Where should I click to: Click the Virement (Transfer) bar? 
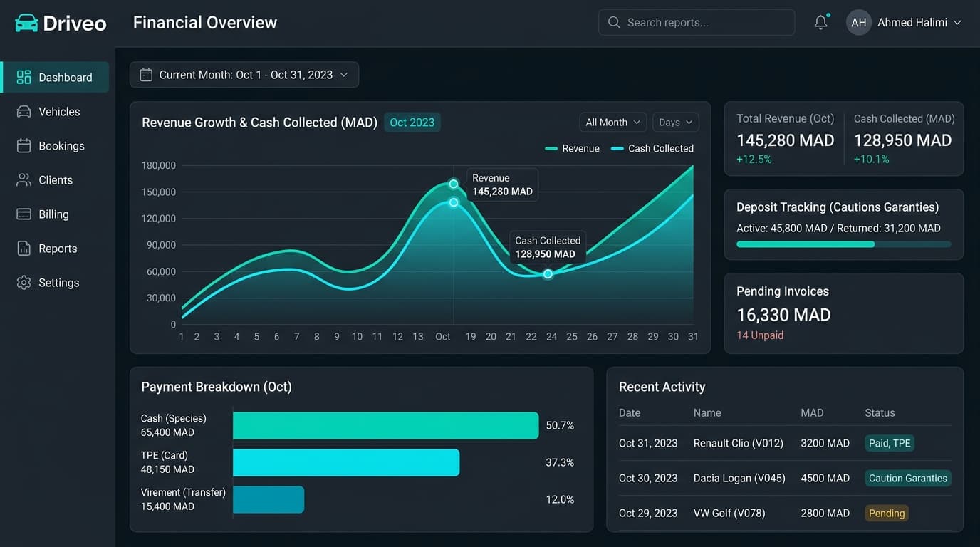[x=269, y=499]
